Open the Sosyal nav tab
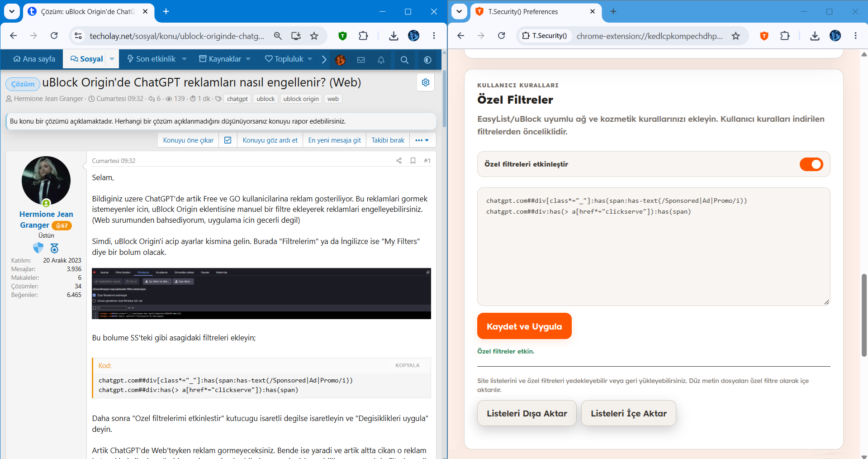The image size is (868, 459). [x=86, y=59]
